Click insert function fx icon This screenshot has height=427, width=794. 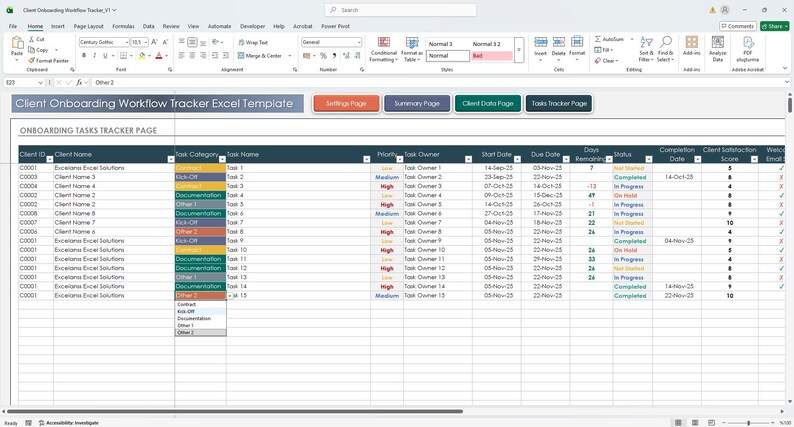(80, 82)
